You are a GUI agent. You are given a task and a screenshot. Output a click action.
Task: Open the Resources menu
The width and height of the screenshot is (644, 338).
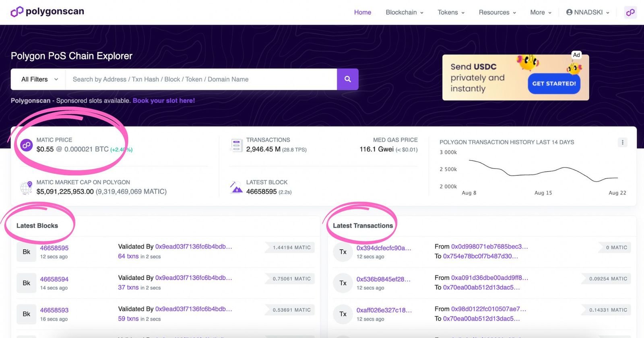(x=497, y=12)
